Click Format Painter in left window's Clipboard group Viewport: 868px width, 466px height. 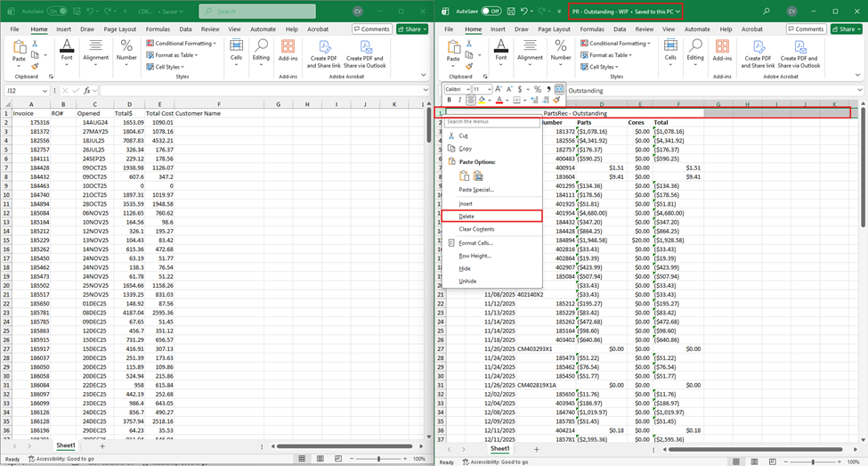(35, 67)
